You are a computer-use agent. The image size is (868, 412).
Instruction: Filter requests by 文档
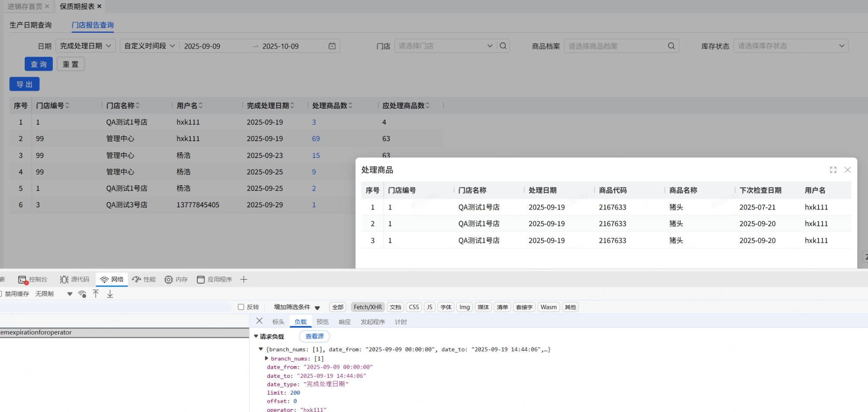click(395, 307)
